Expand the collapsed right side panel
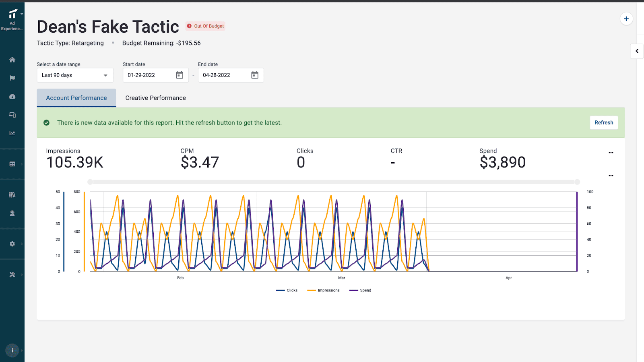Screen dimensions: 644x362 [637, 51]
